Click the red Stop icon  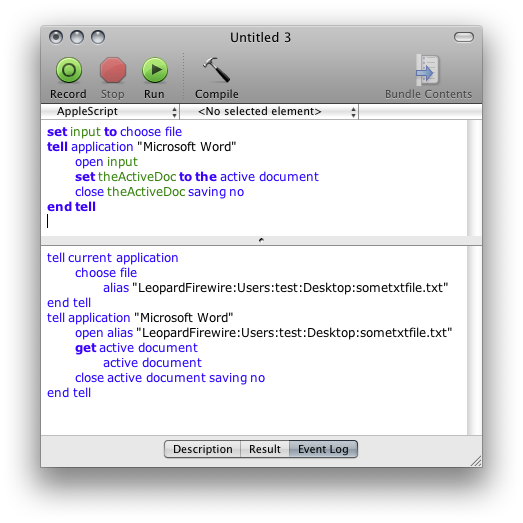pos(113,70)
